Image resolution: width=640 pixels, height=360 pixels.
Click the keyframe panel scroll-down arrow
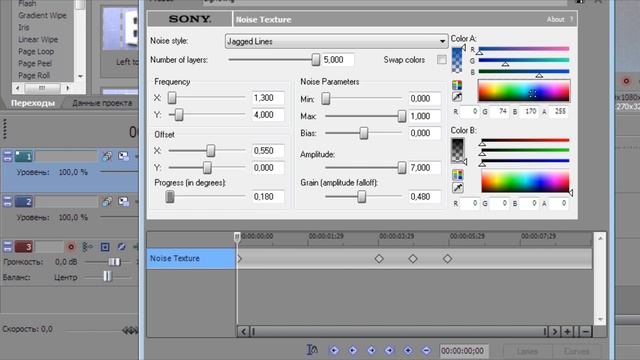(x=600, y=319)
